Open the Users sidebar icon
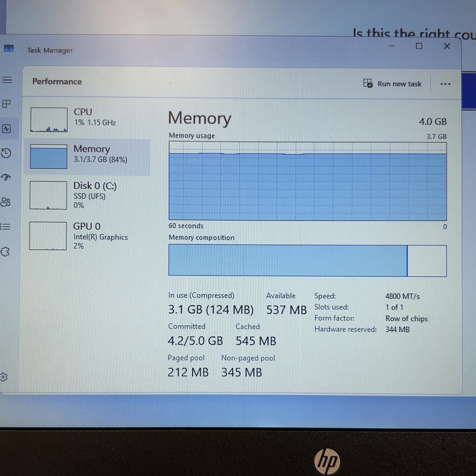 point(6,202)
